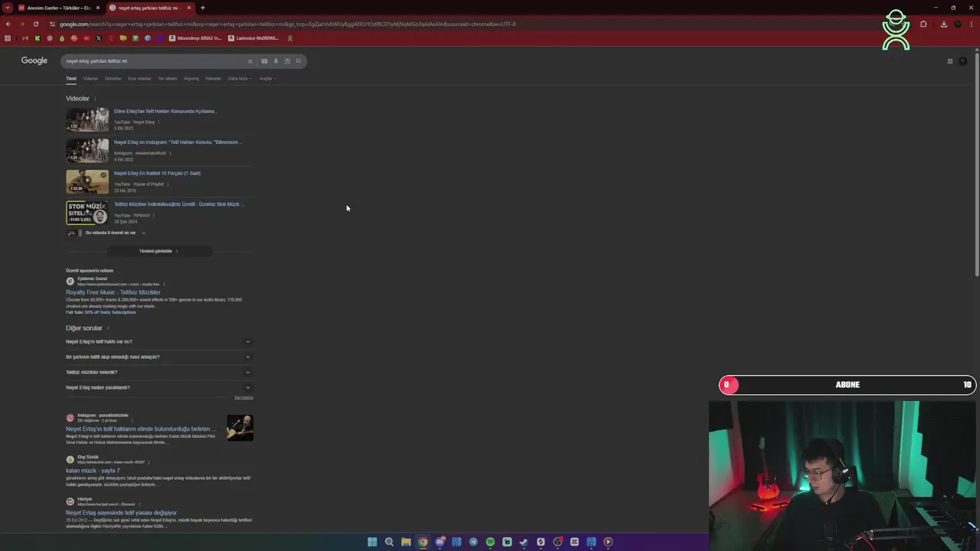Select the Görseller search tab
This screenshot has width=980, height=551.
pos(113,78)
